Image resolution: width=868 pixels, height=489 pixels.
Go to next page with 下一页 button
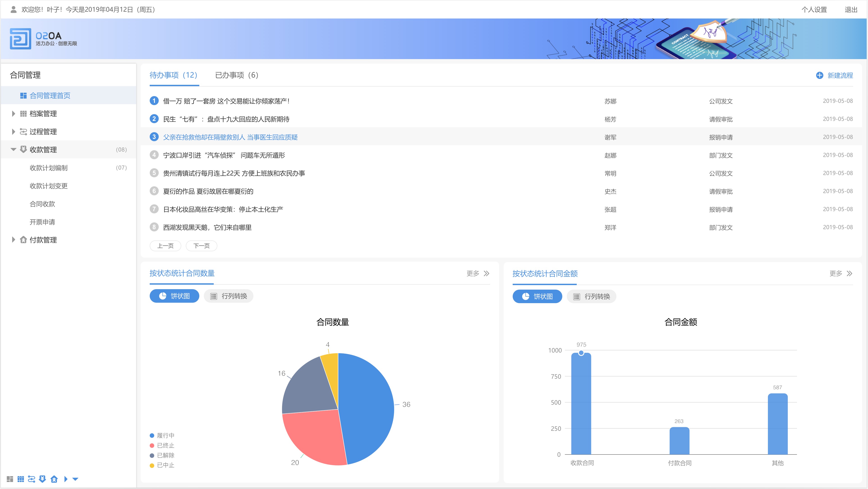(x=201, y=246)
